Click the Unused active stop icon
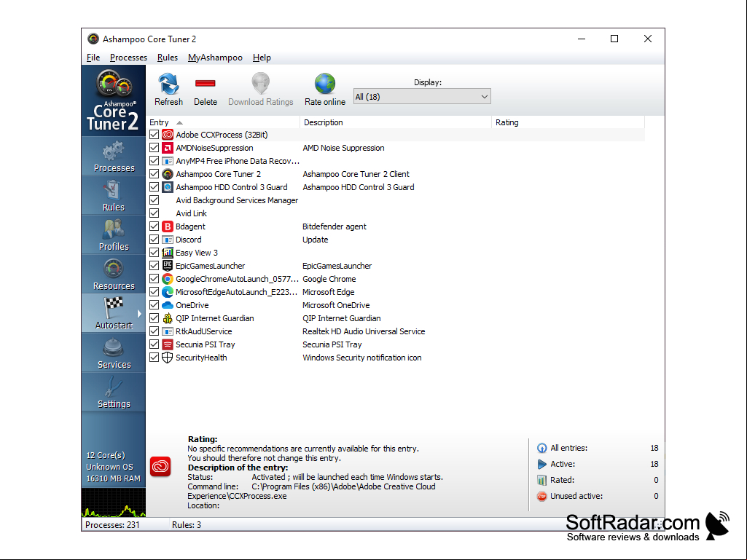 [541, 496]
